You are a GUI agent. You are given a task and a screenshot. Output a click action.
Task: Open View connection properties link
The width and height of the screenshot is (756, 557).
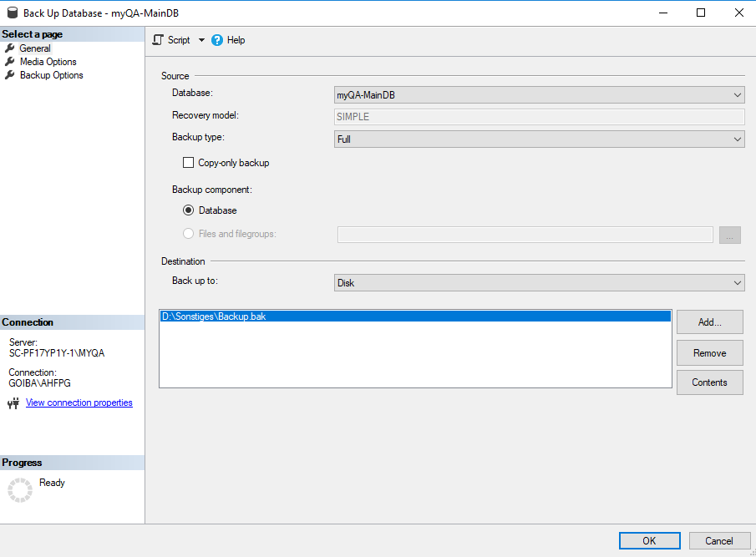79,403
